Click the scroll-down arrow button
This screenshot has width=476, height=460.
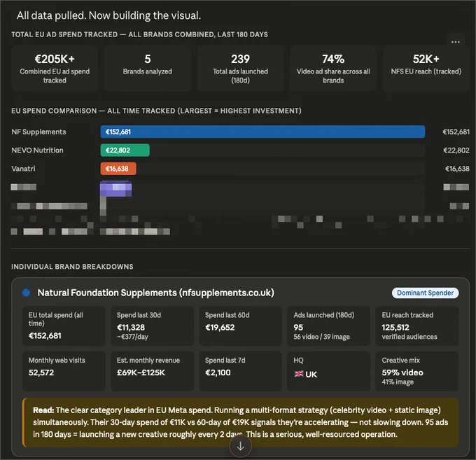tap(240, 446)
